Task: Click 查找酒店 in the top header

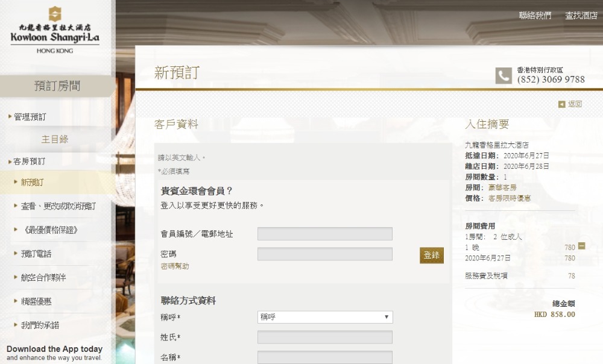Action: point(581,16)
